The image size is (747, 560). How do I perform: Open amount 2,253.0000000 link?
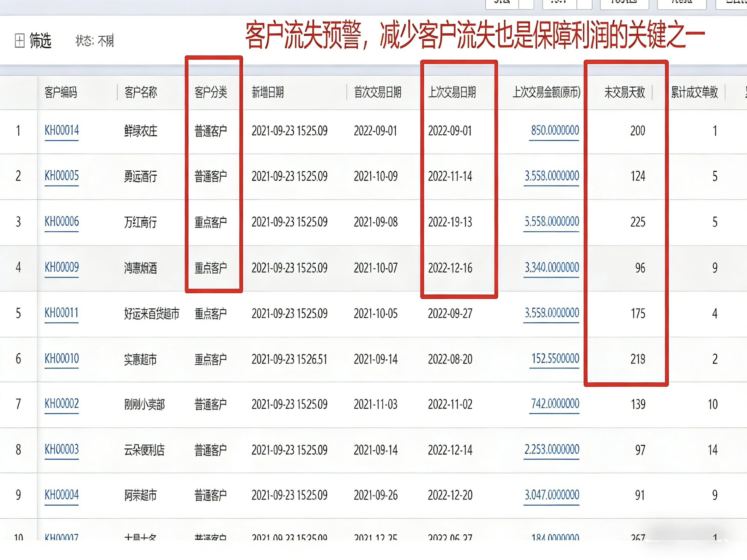click(551, 450)
